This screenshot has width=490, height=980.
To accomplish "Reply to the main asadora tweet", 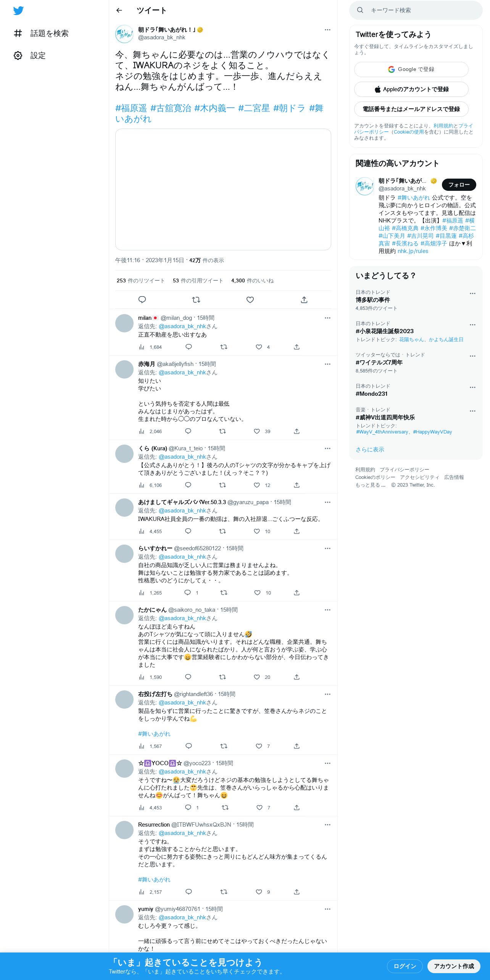I will [x=142, y=300].
